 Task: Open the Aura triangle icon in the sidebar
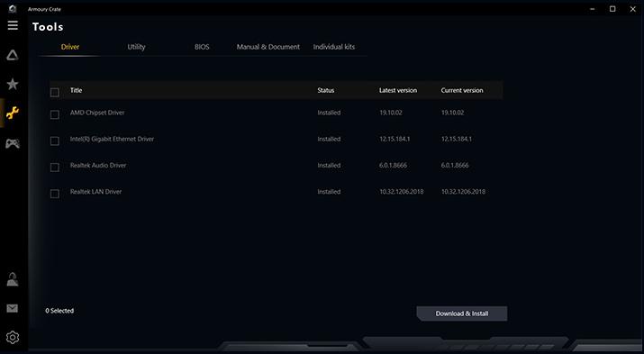coord(13,55)
